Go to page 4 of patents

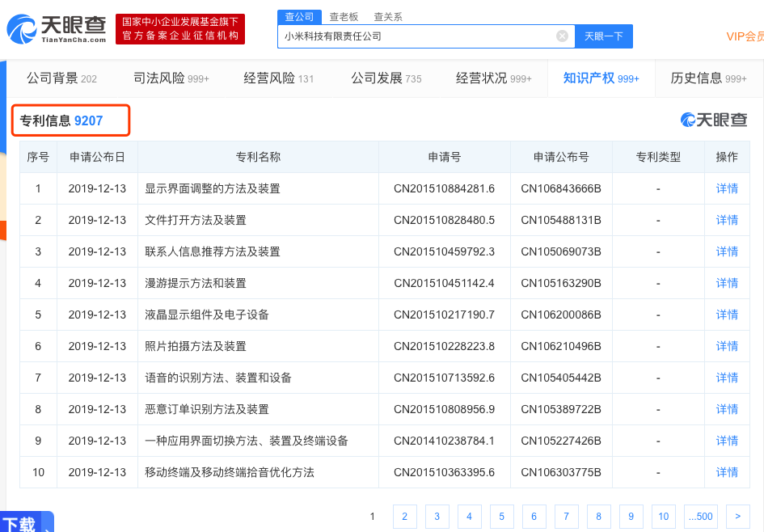469,517
